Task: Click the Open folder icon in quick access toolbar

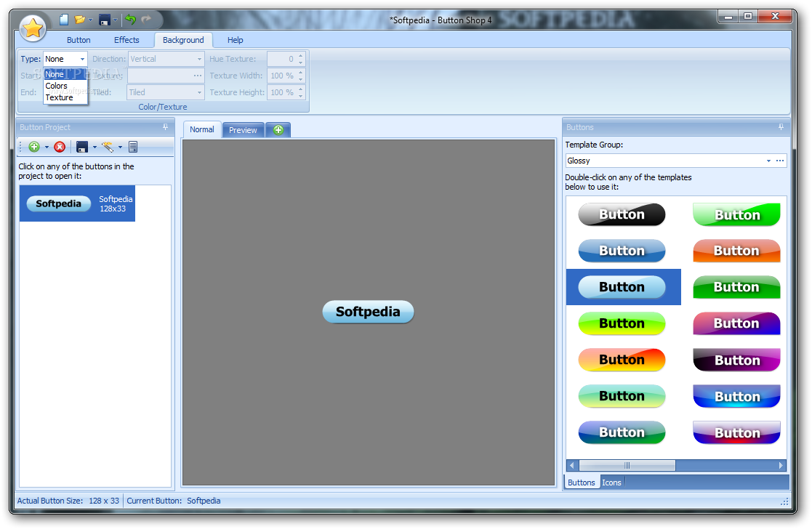Action: pyautogui.click(x=79, y=20)
